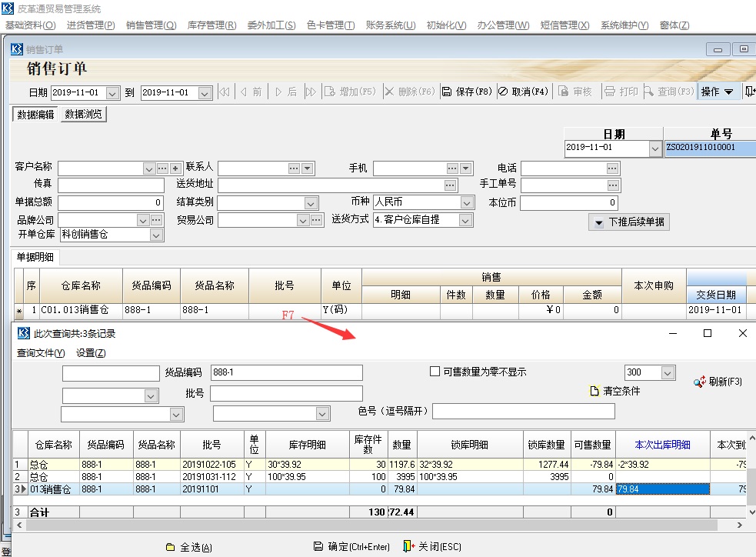Expand the 币种 currency dropdown
Image resolution: width=756 pixels, height=557 pixels.
point(466,203)
